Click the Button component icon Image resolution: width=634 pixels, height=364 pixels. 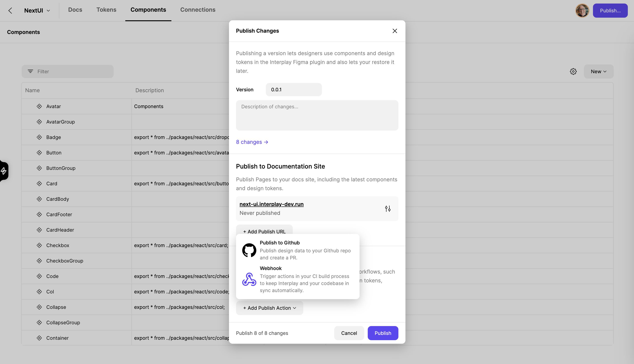39,153
